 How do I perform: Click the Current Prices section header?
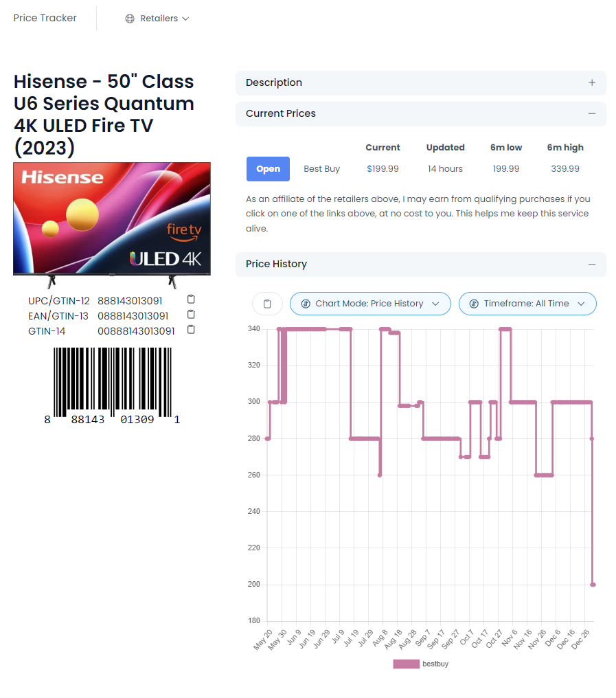pyautogui.click(x=281, y=113)
